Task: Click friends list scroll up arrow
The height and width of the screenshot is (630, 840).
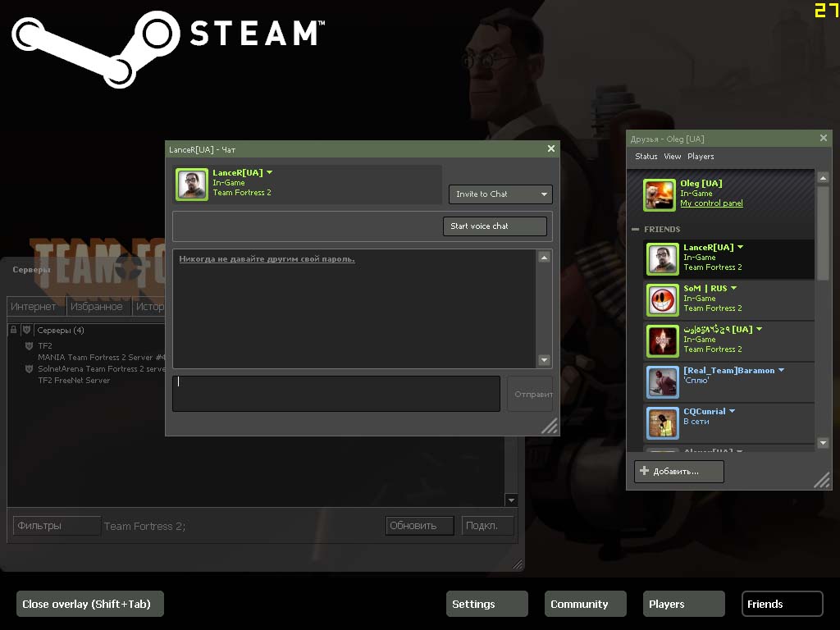Action: (x=824, y=177)
